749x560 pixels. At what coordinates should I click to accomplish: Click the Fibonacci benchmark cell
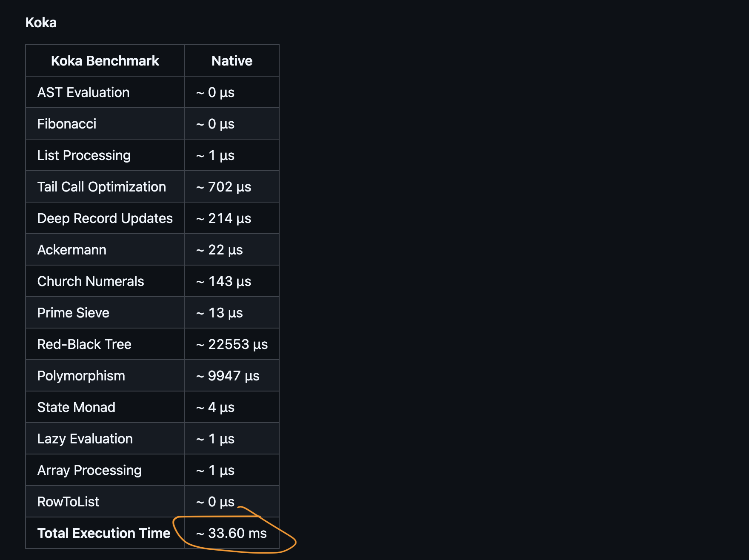(x=105, y=124)
